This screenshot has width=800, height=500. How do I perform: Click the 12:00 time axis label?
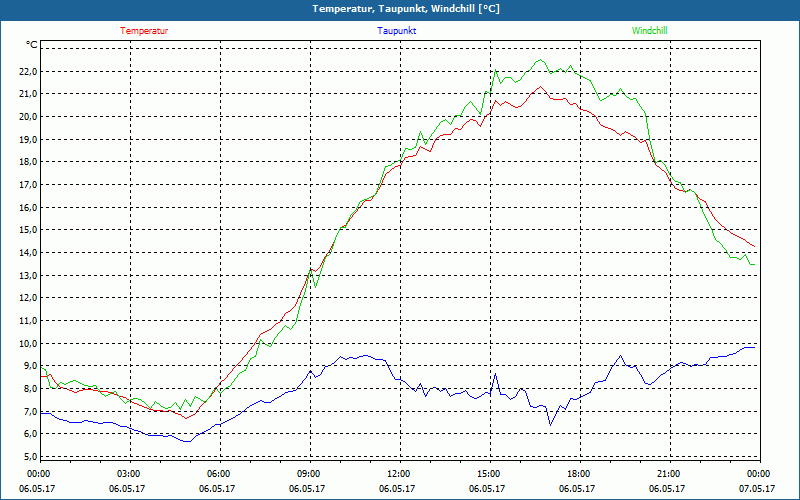pyautogui.click(x=400, y=474)
